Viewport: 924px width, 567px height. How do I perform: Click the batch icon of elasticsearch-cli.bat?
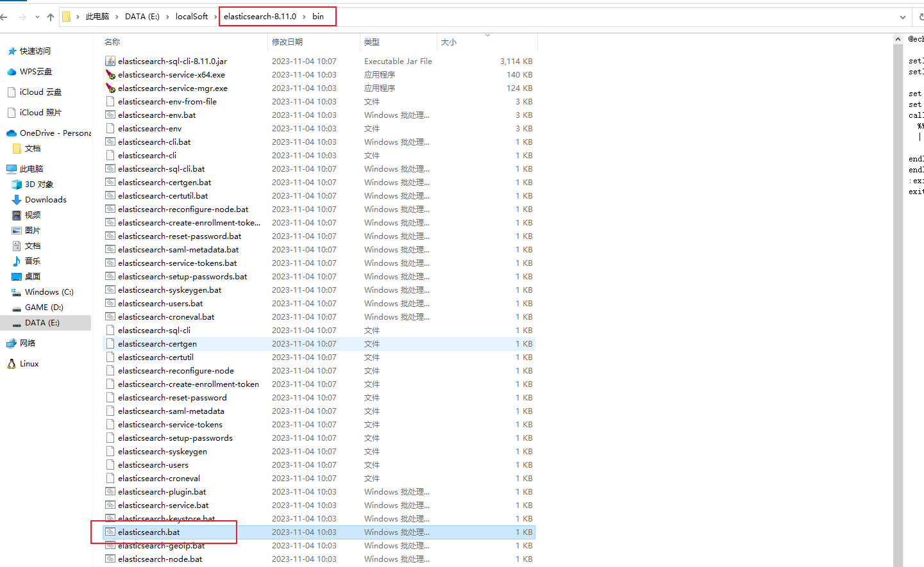click(x=110, y=142)
